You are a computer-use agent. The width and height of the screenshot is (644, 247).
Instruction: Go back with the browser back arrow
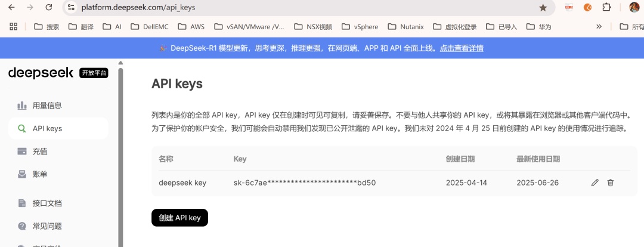point(11,7)
